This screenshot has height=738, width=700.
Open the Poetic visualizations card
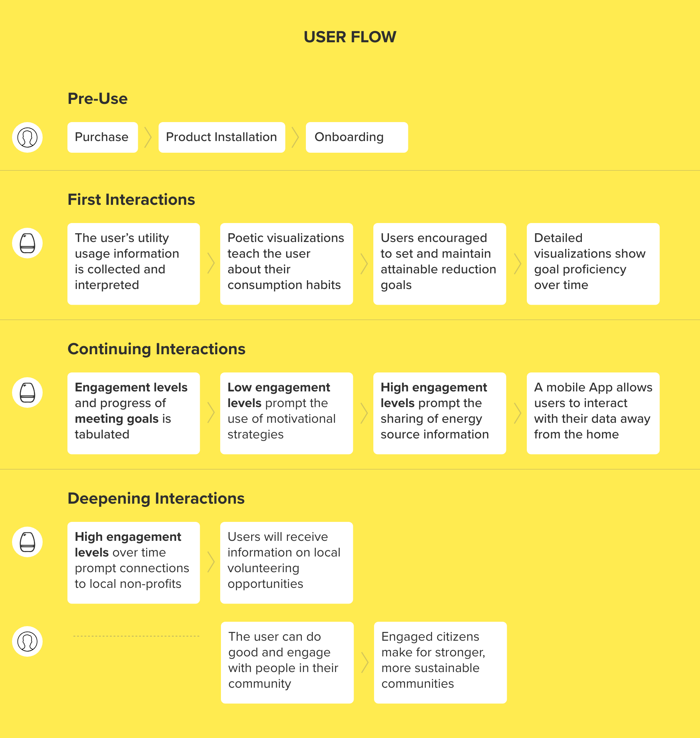click(287, 264)
